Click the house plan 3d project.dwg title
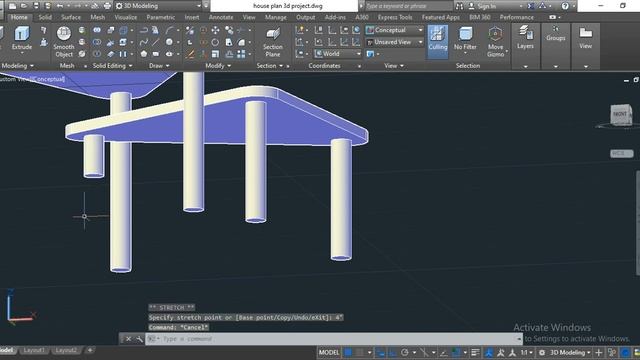The width and height of the screenshot is (640, 360). tap(287, 6)
